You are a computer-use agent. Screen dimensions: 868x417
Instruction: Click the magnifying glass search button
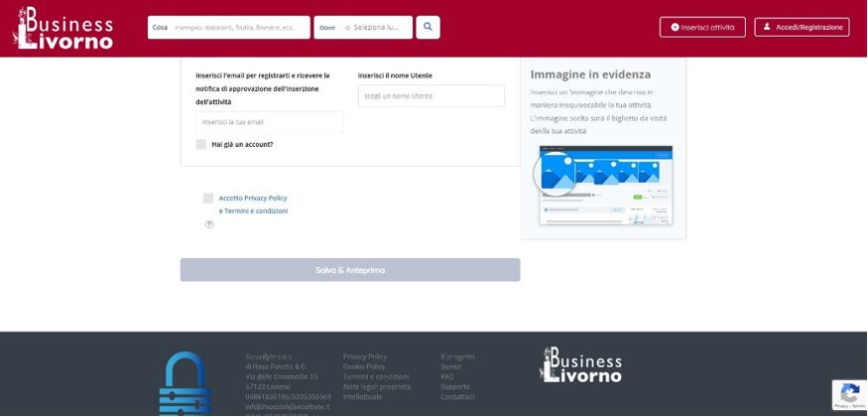[428, 28]
